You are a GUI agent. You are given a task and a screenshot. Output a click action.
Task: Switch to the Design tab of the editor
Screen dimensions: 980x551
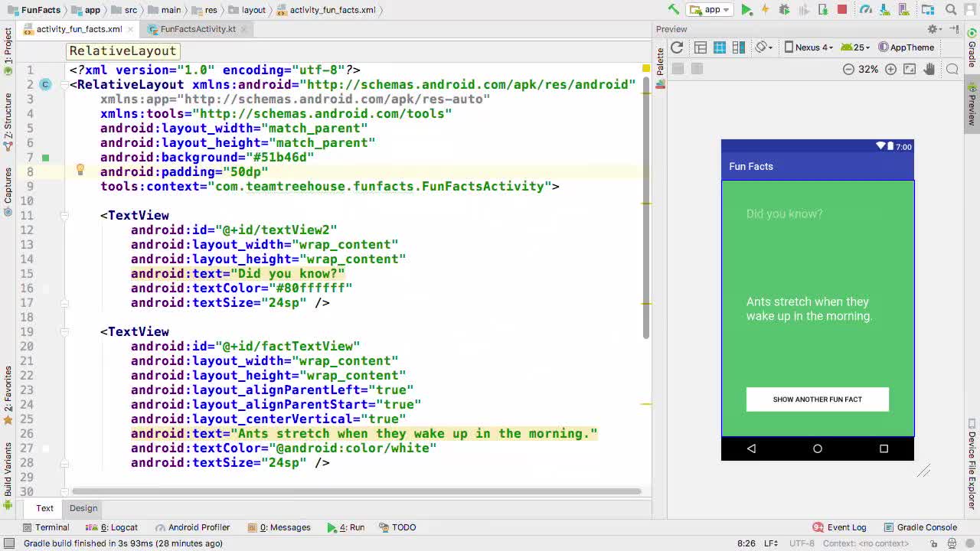(83, 508)
